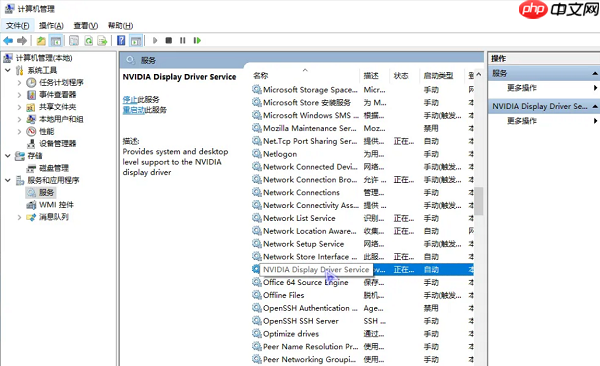Viewport: 600px width, 366px height.
Task: Open the 帮助(H) menu
Action: (x=120, y=26)
